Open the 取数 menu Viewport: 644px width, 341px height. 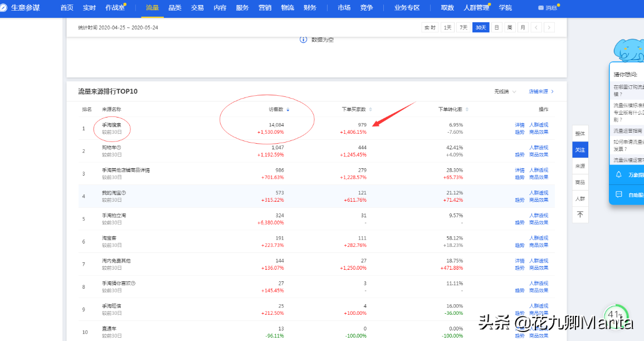pos(447,8)
